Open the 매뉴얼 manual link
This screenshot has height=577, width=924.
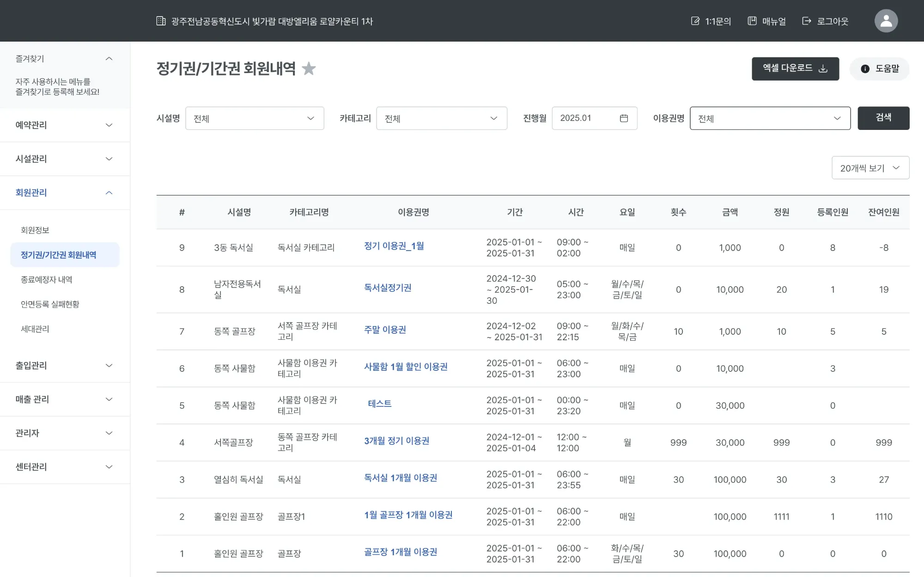click(x=767, y=21)
